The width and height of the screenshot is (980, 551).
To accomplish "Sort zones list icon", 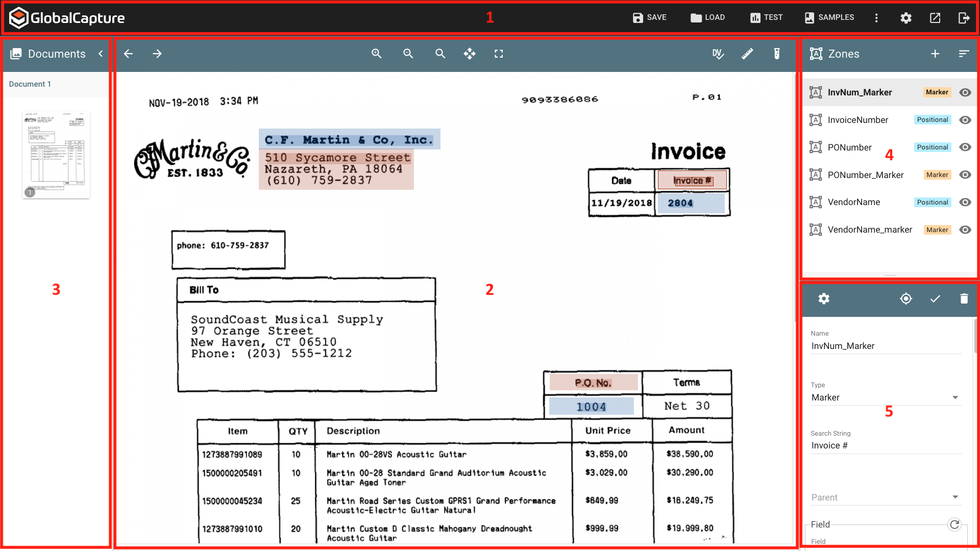I will pyautogui.click(x=964, y=54).
